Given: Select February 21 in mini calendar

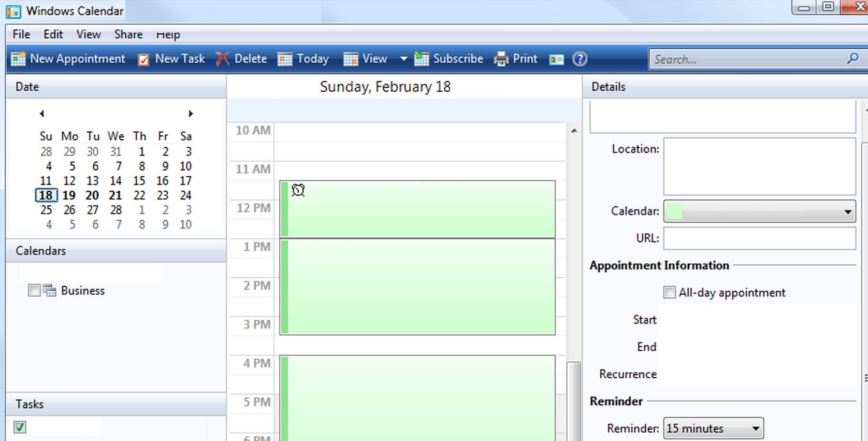Looking at the screenshot, I should click(115, 195).
